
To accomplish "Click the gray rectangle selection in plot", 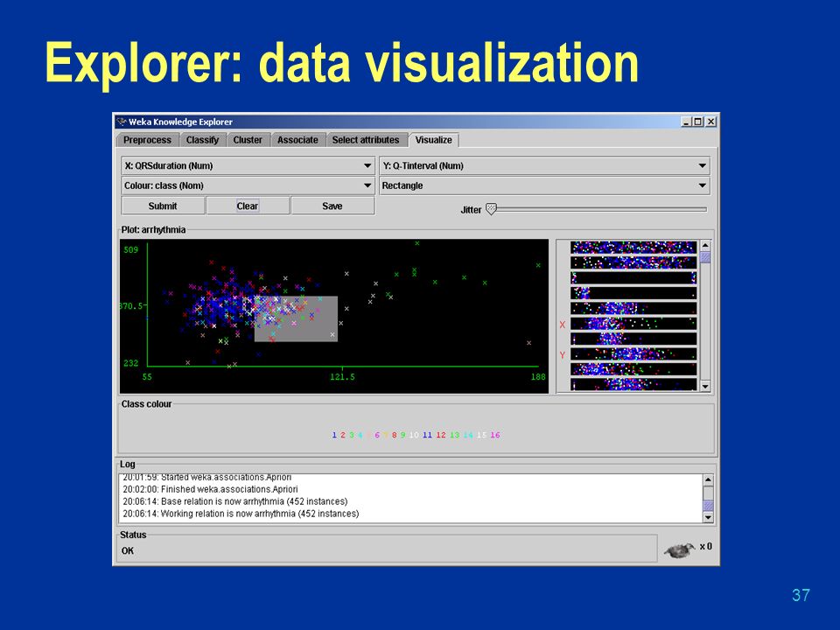I will tap(296, 318).
